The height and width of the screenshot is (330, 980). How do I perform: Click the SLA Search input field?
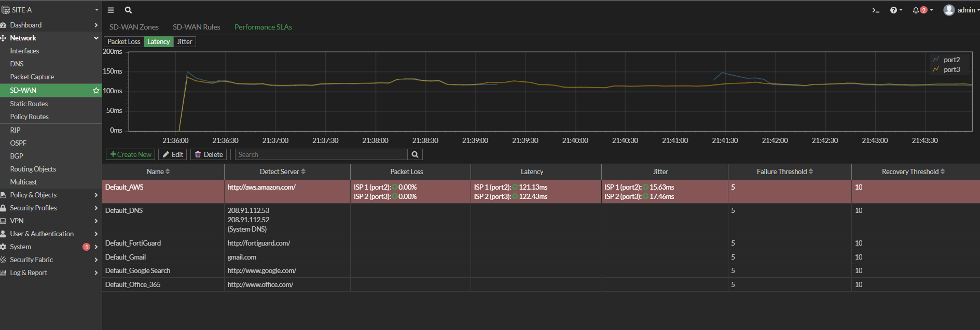tap(322, 154)
